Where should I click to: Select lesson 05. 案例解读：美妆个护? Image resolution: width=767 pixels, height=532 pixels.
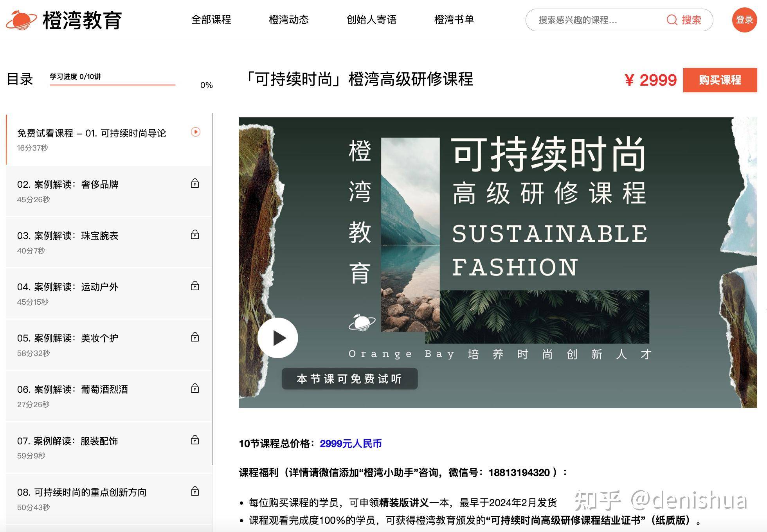click(109, 345)
